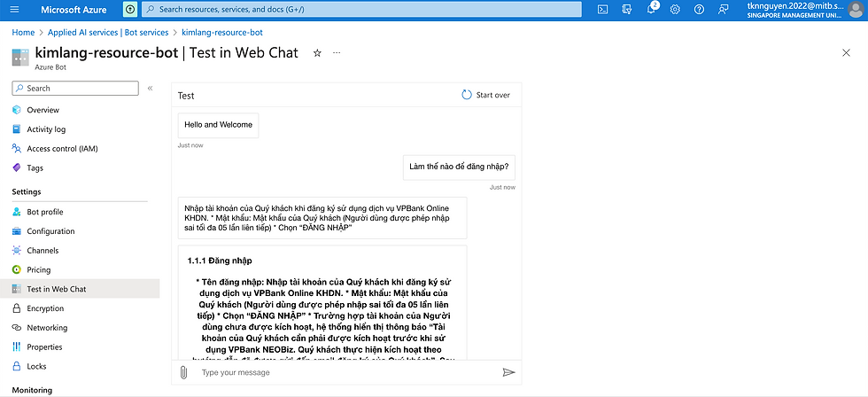Open portal settings gear
This screenshot has width=868, height=397.
coord(675,10)
